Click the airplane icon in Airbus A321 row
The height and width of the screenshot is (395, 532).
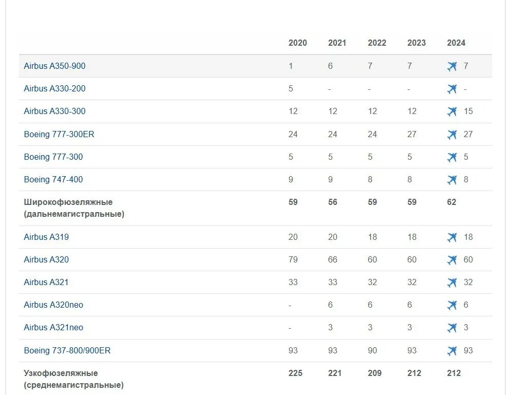pyautogui.click(x=452, y=283)
